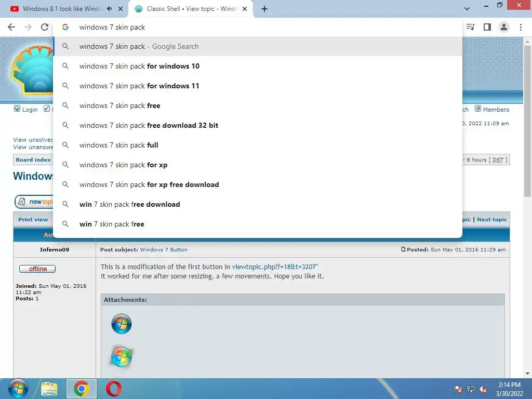Click the DST abbreviation text

coord(498,160)
